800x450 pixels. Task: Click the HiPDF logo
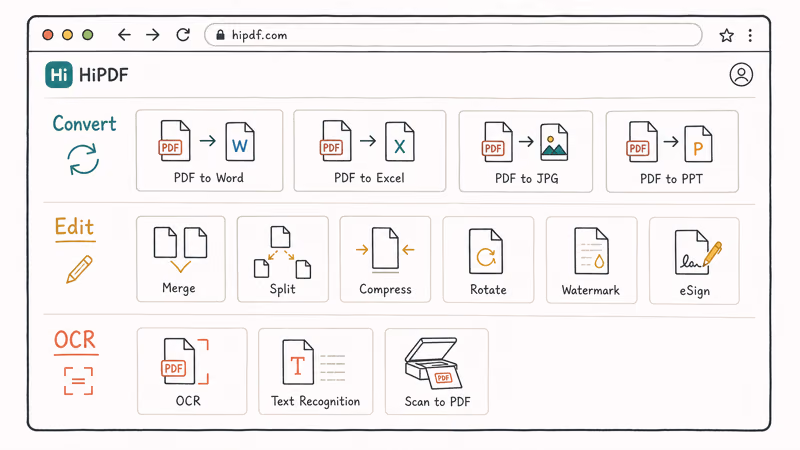tap(59, 74)
